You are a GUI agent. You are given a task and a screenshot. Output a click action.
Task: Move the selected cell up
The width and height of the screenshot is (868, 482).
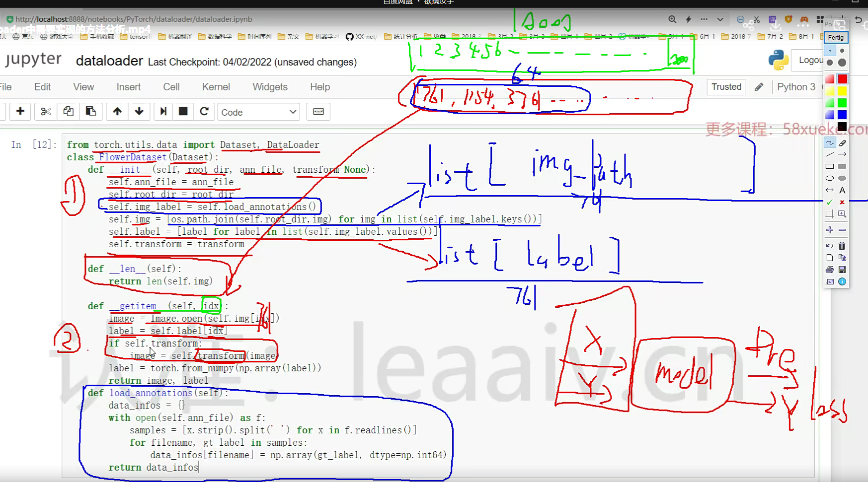click(117, 111)
